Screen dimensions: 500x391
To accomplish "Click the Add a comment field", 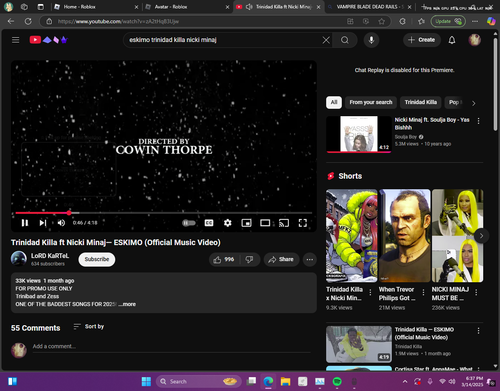I will pyautogui.click(x=171, y=347).
